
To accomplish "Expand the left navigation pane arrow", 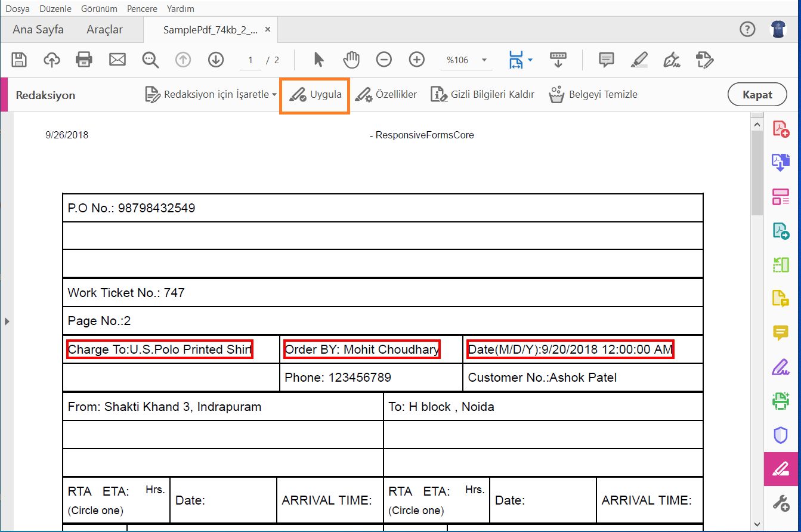I will (7, 321).
